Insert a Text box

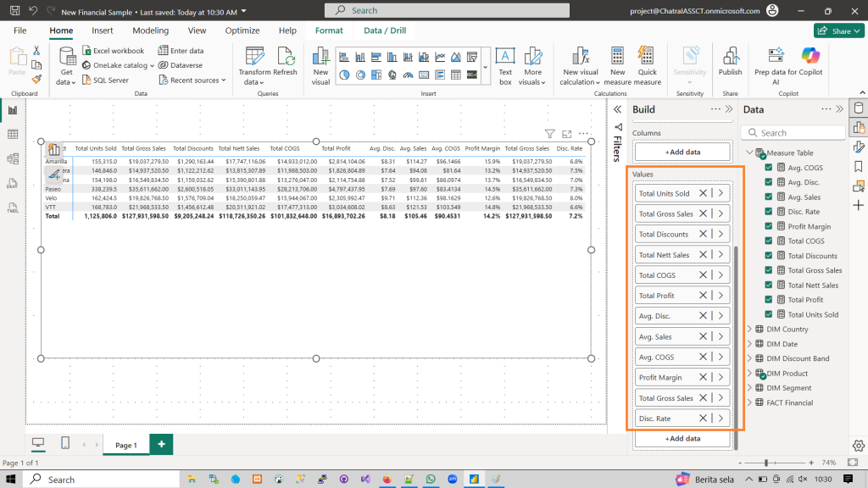pos(505,57)
